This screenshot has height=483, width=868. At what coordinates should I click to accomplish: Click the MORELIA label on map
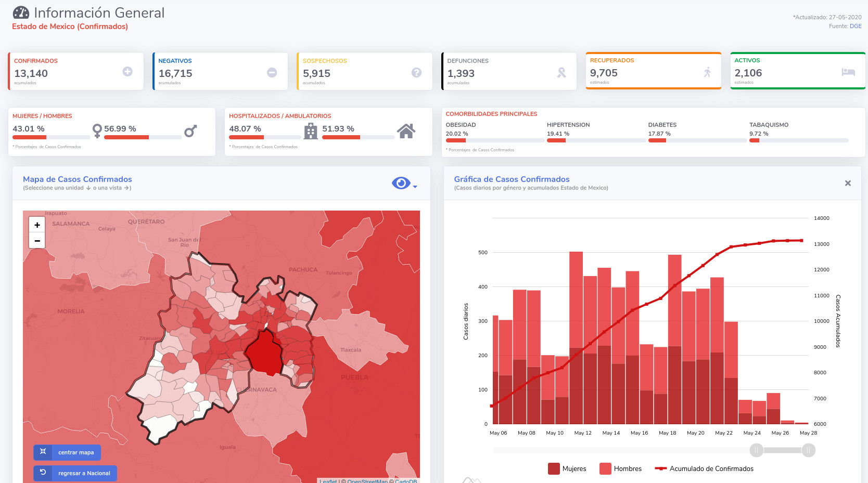71,311
